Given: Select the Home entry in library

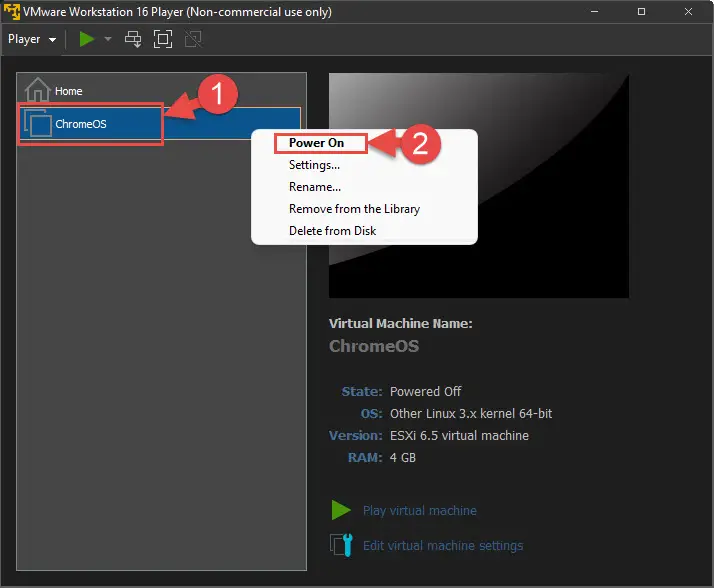Looking at the screenshot, I should 161,91.
